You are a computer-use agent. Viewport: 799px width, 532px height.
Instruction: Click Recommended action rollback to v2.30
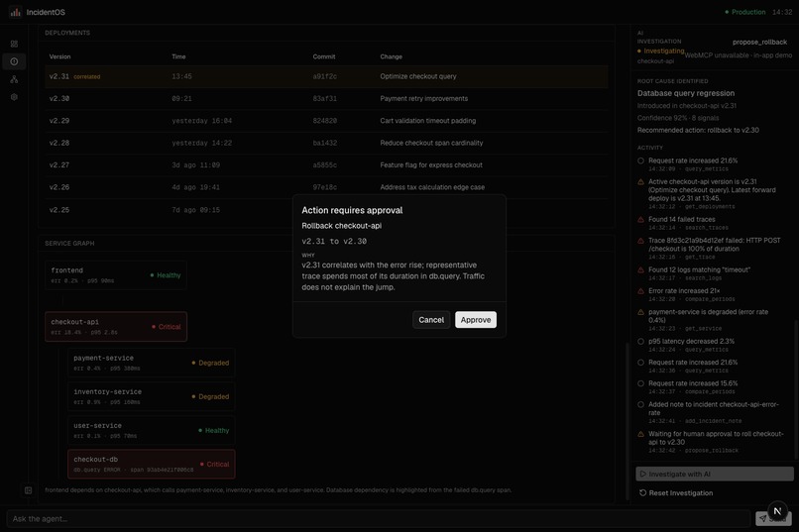(x=698, y=131)
